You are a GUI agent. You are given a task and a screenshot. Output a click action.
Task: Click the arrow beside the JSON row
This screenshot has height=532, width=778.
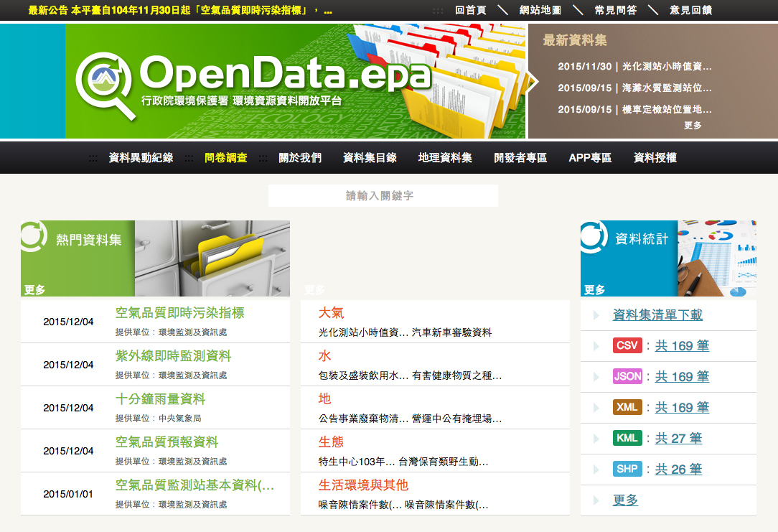coord(596,377)
